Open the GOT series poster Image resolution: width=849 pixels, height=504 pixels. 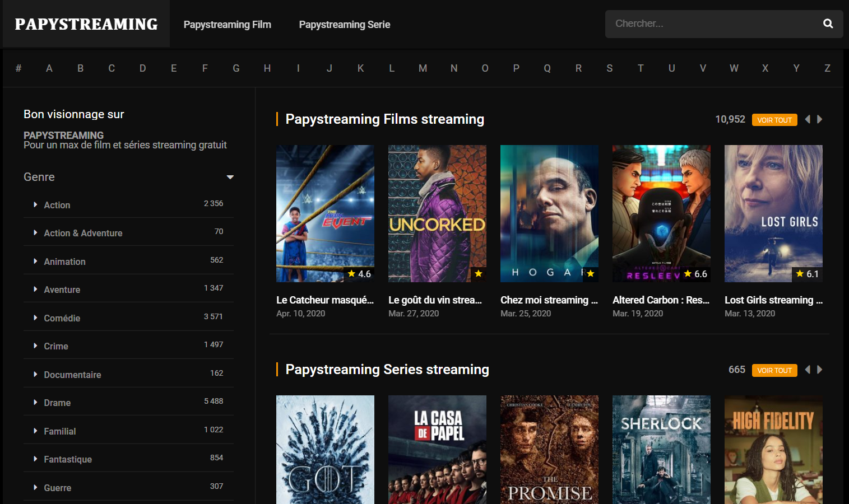pyautogui.click(x=325, y=450)
